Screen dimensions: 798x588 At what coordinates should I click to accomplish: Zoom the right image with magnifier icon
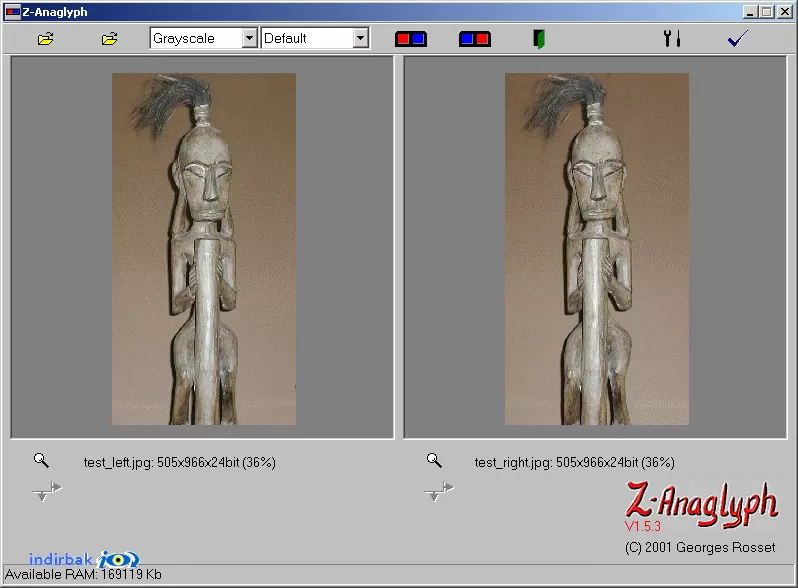pyautogui.click(x=434, y=460)
